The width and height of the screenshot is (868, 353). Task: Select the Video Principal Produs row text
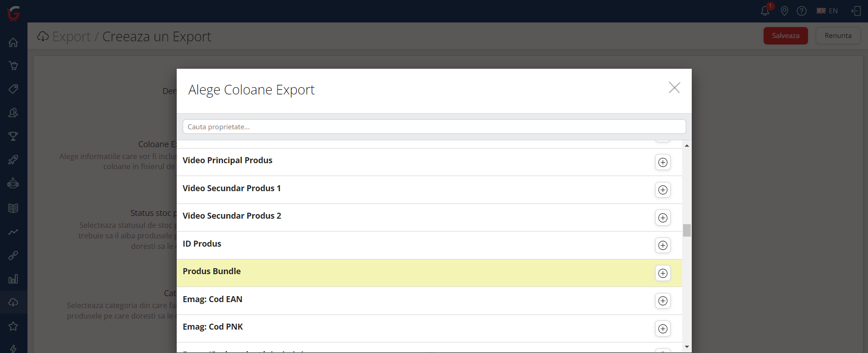[x=228, y=160]
